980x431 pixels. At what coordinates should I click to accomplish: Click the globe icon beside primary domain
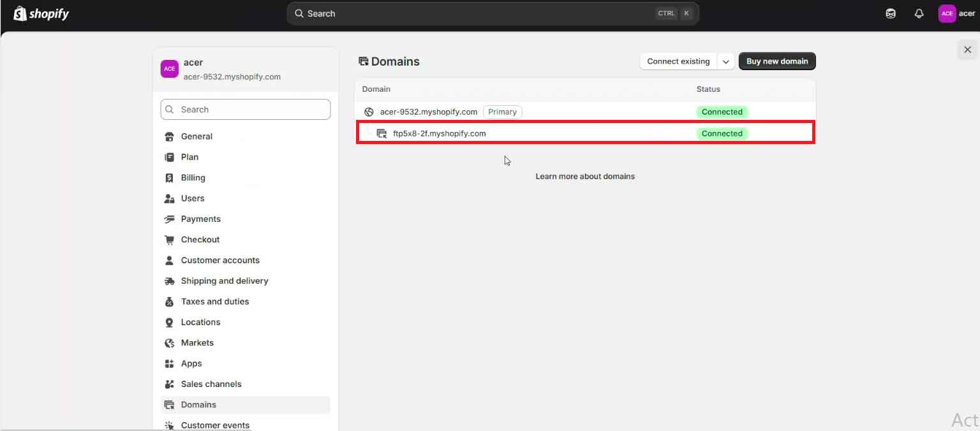369,112
